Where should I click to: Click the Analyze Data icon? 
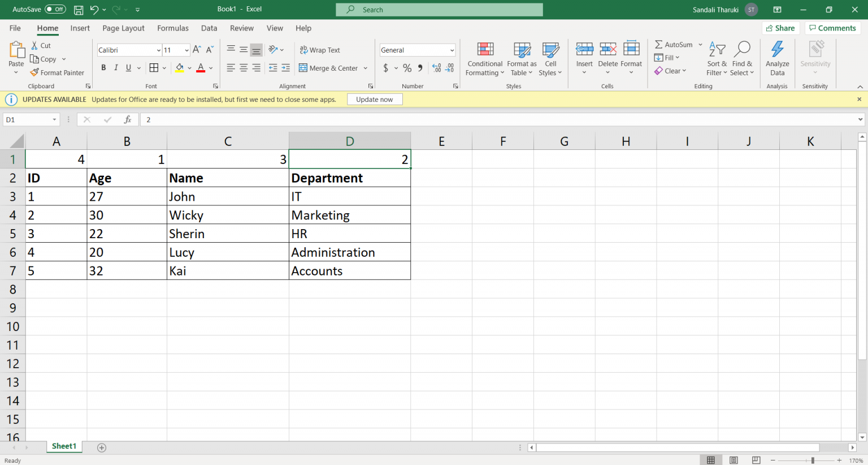tap(777, 59)
